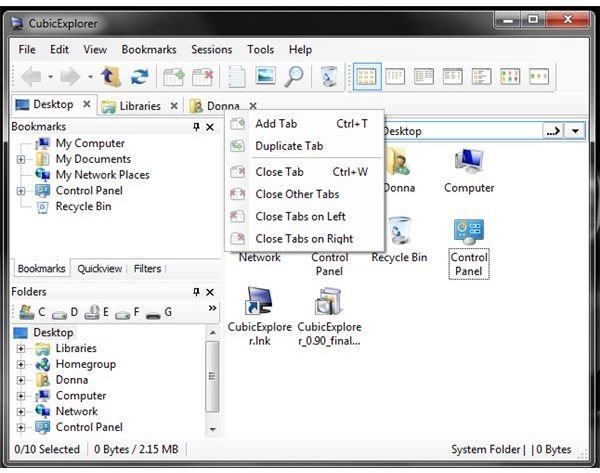
Task: Refresh the current folder view
Action: [x=139, y=76]
